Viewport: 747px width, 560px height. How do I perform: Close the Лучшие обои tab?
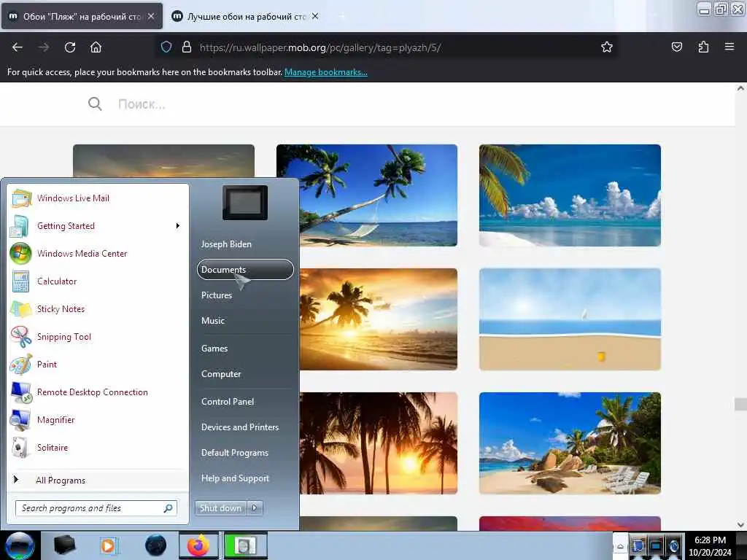315,16
